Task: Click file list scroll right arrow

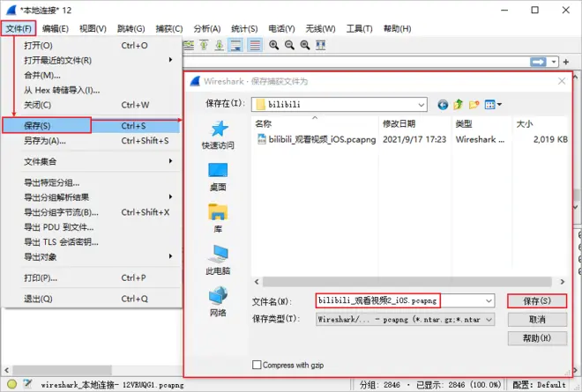Action: (x=563, y=282)
